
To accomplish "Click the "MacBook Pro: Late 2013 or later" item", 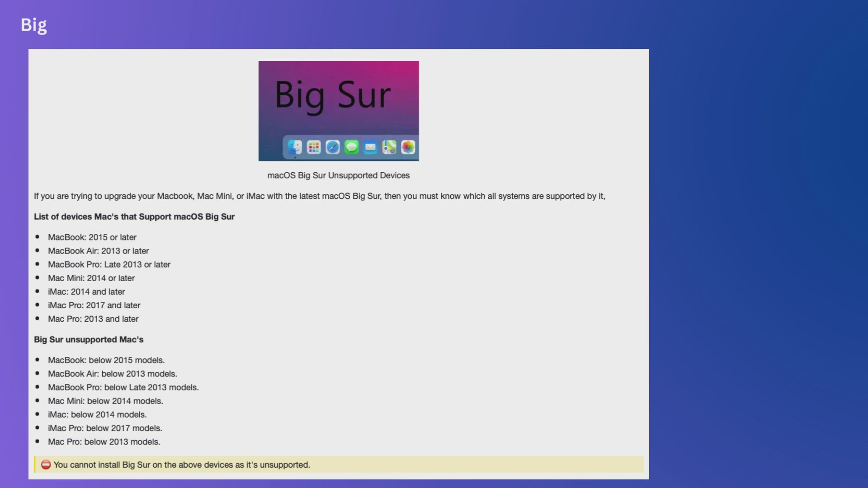I will 109,264.
